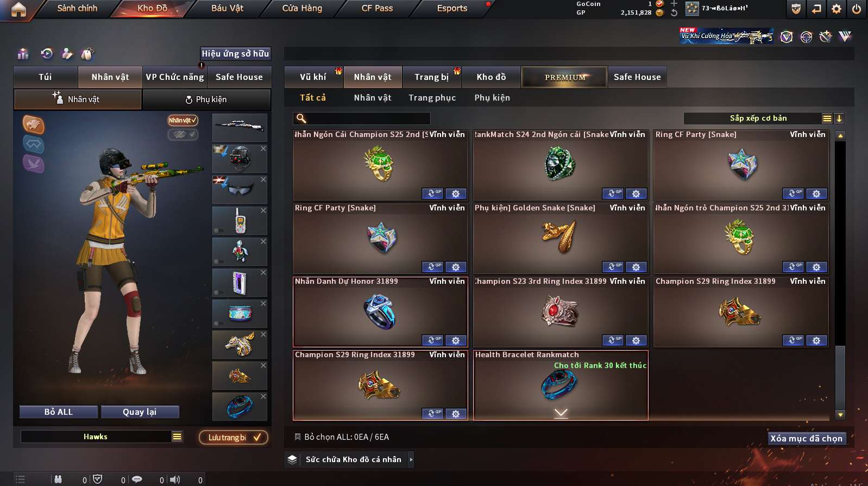The height and width of the screenshot is (486, 868).
Task: Toggle the hidden-eye visibility pill
Action: click(183, 134)
